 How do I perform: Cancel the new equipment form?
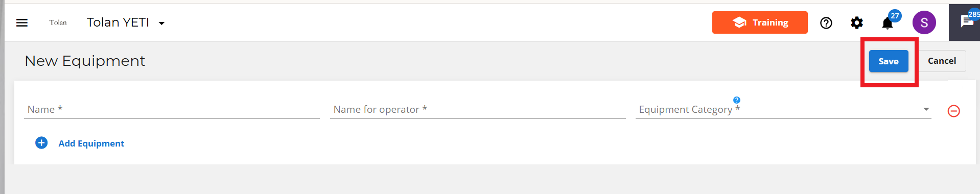(942, 61)
